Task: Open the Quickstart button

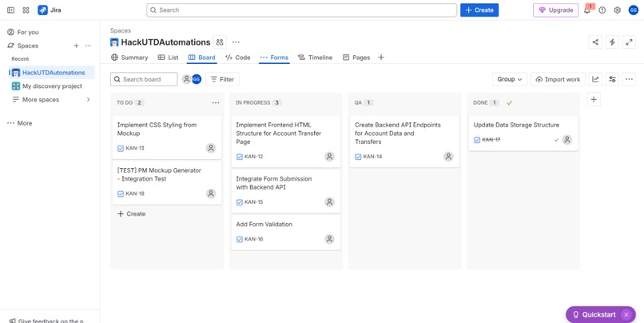Action: click(x=594, y=315)
